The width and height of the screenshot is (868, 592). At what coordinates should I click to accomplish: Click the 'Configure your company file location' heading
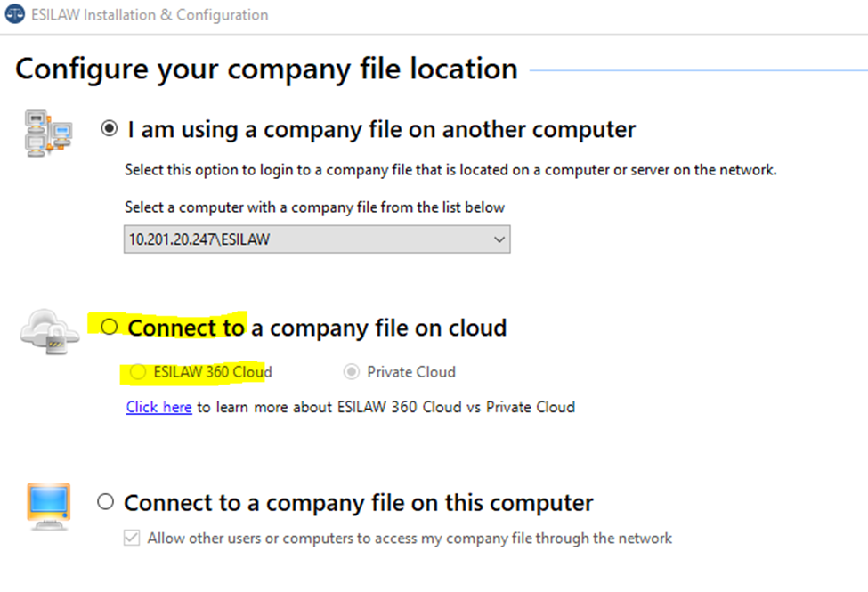[267, 69]
